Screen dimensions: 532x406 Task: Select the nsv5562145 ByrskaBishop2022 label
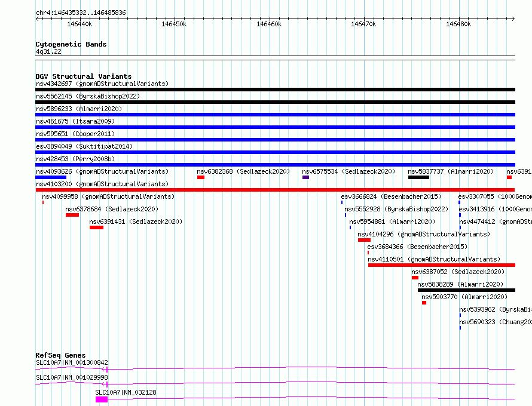point(88,96)
